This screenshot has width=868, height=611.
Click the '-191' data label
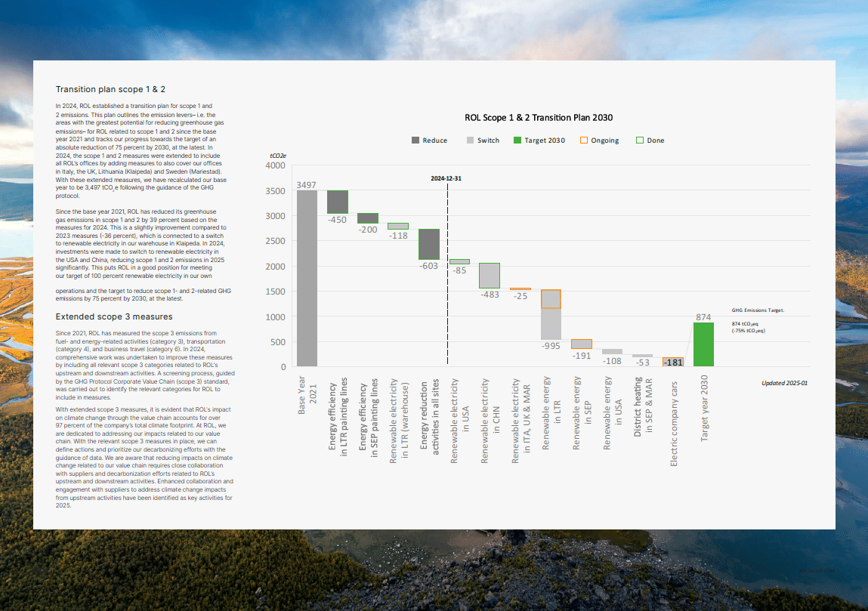(x=581, y=356)
